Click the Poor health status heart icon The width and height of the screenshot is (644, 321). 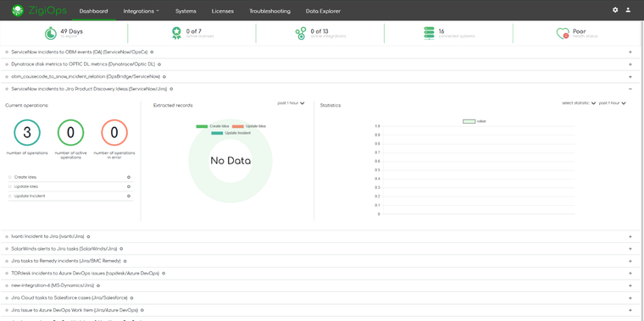point(563,33)
